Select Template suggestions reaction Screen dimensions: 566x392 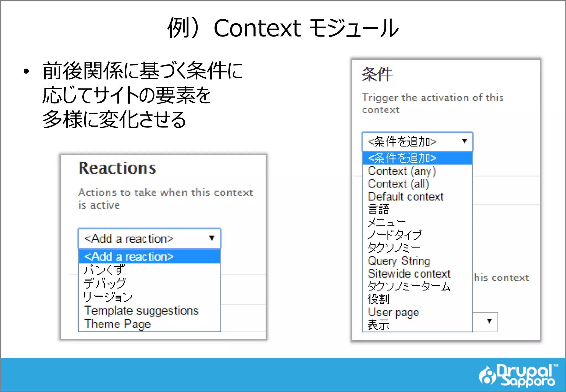coord(149,310)
